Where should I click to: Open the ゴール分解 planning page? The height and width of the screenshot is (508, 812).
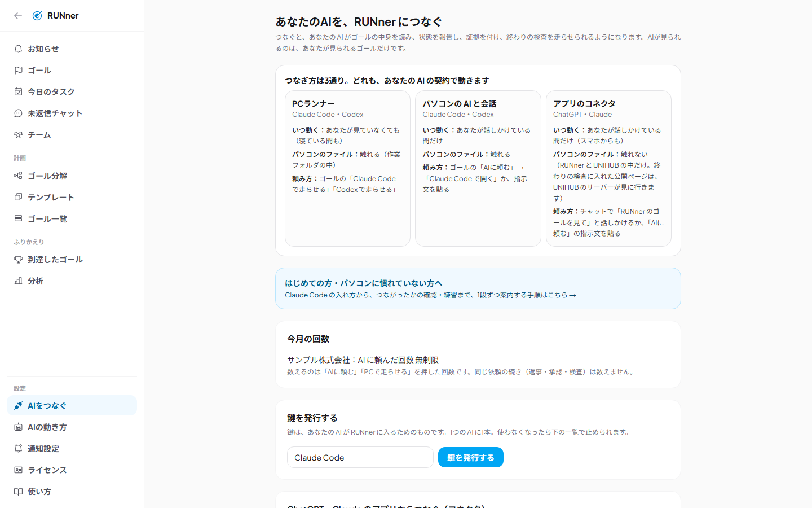72,176
